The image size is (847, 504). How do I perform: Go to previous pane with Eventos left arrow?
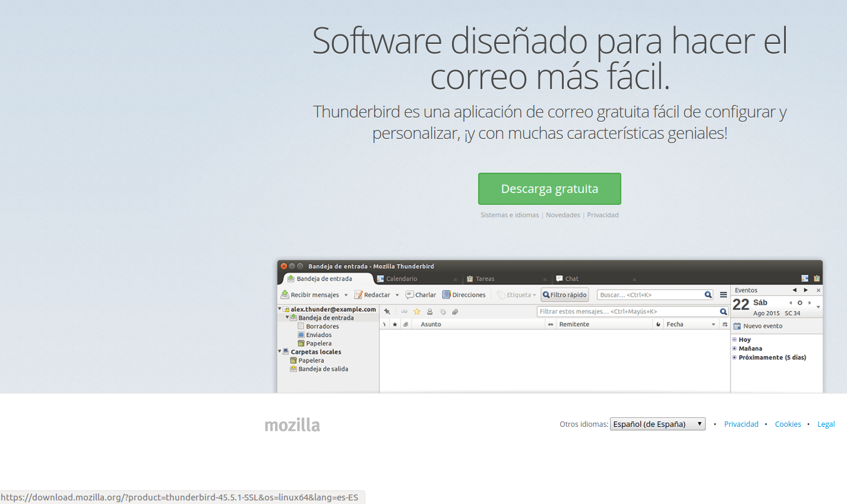tap(794, 290)
